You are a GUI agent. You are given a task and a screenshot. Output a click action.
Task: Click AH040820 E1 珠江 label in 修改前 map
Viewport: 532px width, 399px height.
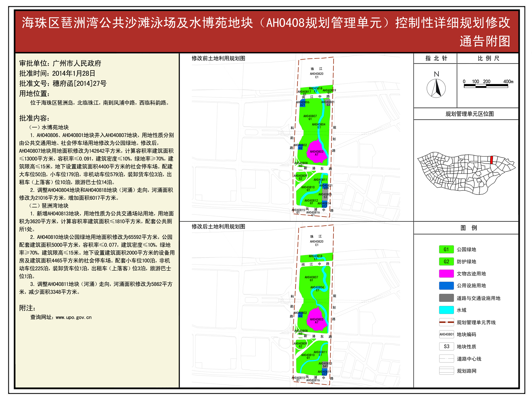[317, 73]
